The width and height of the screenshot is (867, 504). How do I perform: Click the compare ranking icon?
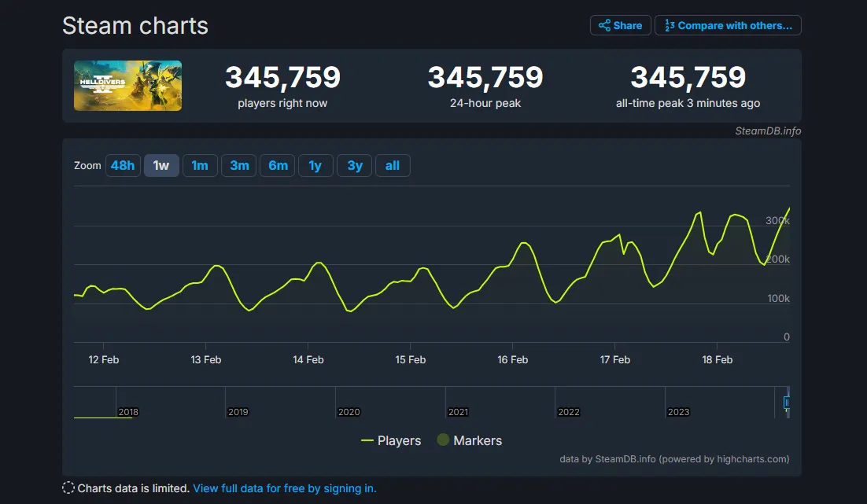[x=669, y=25]
